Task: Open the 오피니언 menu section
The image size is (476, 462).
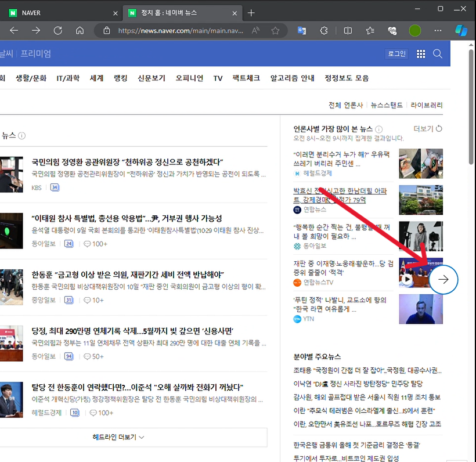Action: pos(189,78)
